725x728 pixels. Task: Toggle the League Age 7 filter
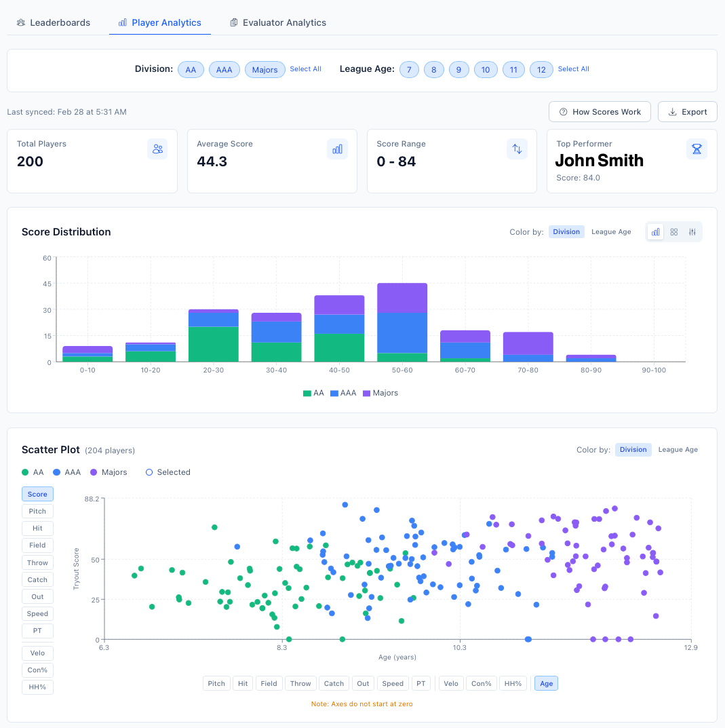(x=409, y=69)
